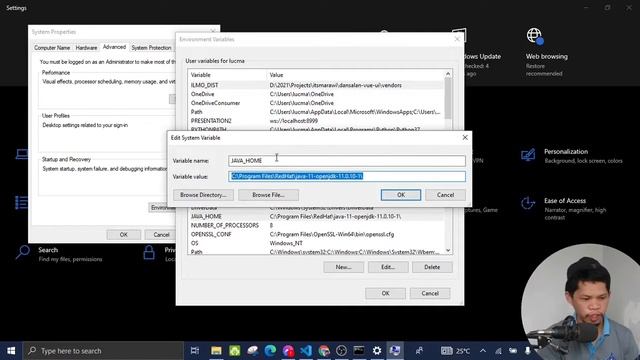Open Personalization settings
Image resolution: width=640 pixels, height=360 pixels.
tap(571, 156)
